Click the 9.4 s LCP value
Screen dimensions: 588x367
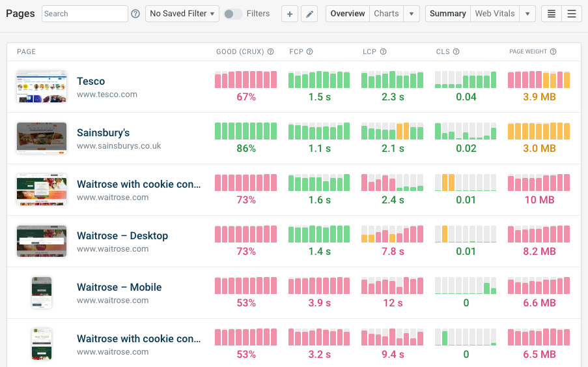tap(393, 355)
